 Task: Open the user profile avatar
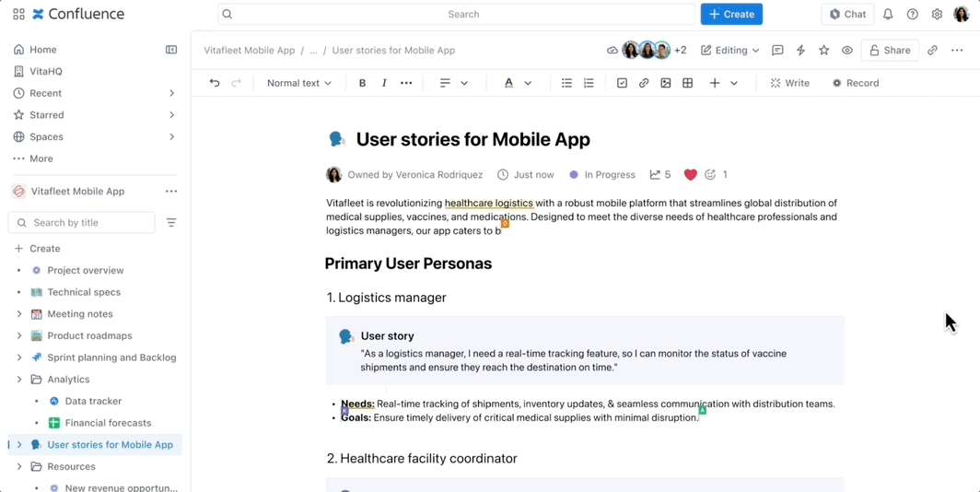962,14
